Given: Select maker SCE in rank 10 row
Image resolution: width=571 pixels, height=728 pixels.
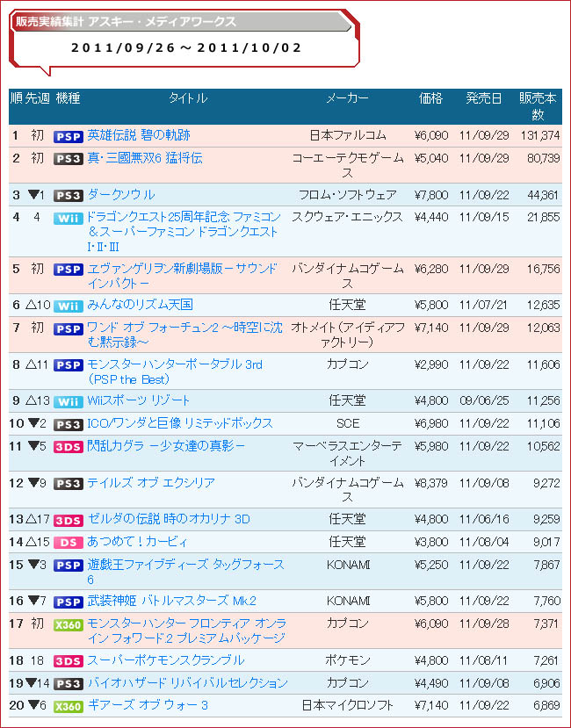Looking at the screenshot, I should pyautogui.click(x=348, y=423).
